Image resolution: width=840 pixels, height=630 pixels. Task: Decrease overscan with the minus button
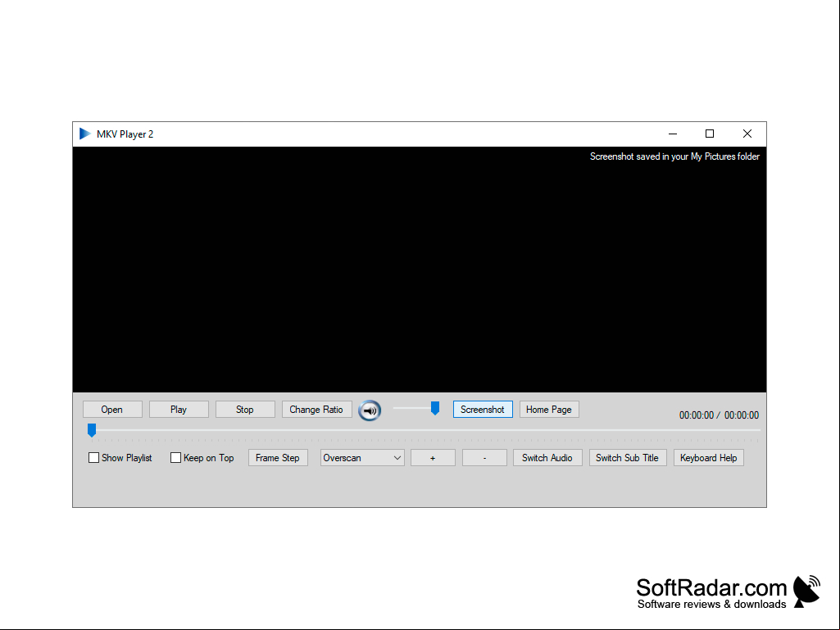click(x=485, y=457)
